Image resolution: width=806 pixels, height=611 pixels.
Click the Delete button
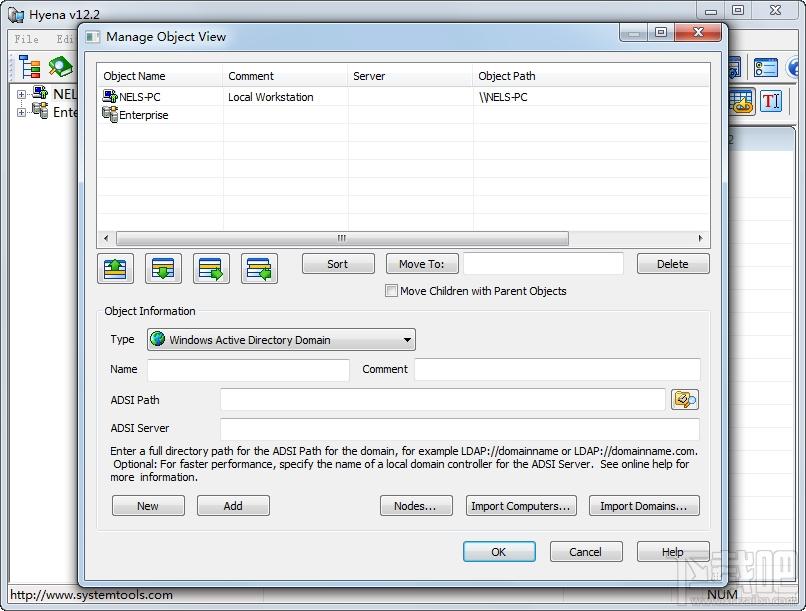[672, 264]
